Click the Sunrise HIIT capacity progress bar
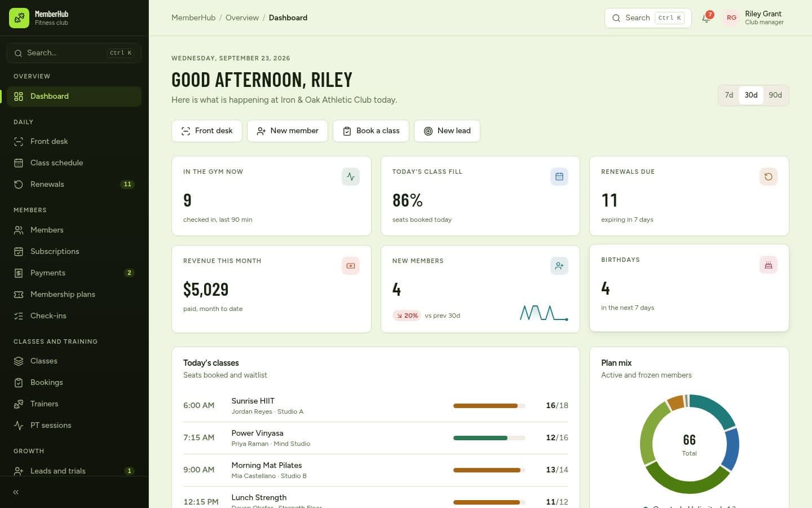Image resolution: width=812 pixels, height=508 pixels. click(489, 406)
